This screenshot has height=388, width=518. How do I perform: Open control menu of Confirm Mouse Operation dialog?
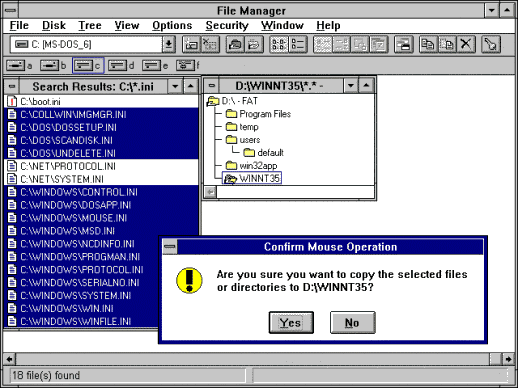[x=170, y=247]
